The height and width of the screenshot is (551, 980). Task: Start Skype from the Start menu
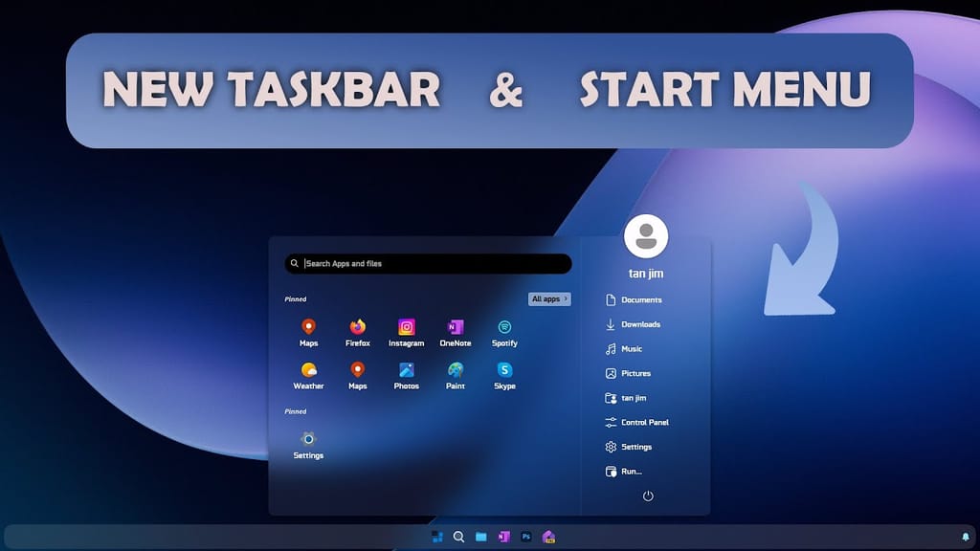click(504, 373)
